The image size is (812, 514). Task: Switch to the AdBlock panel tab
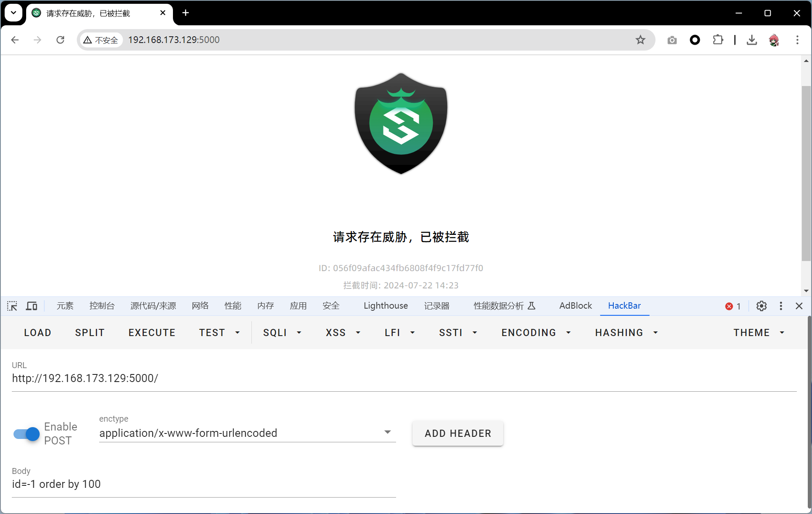pos(575,306)
